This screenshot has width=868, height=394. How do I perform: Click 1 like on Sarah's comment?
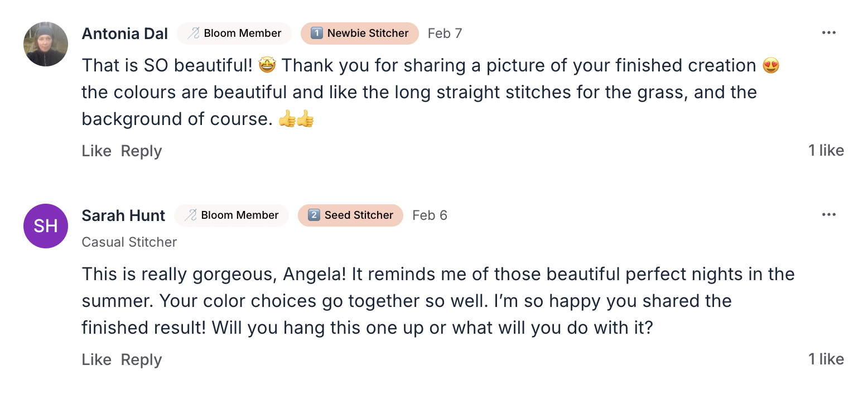pos(826,359)
